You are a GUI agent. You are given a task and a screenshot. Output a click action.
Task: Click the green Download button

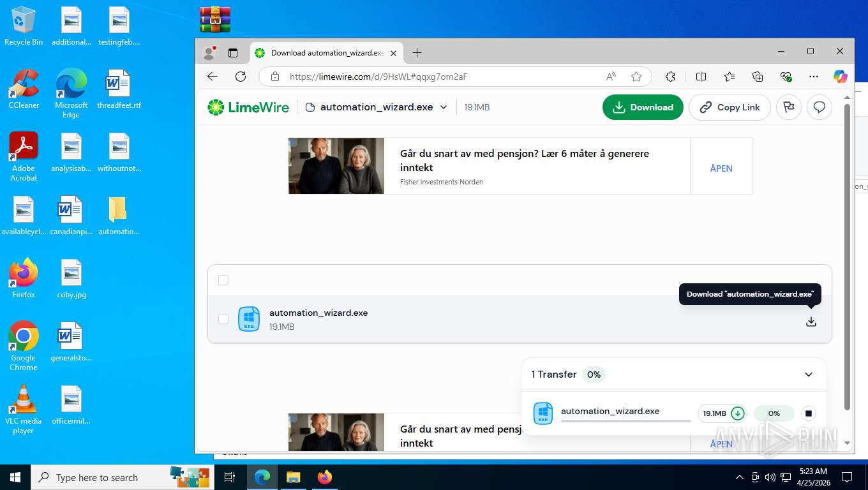point(643,107)
